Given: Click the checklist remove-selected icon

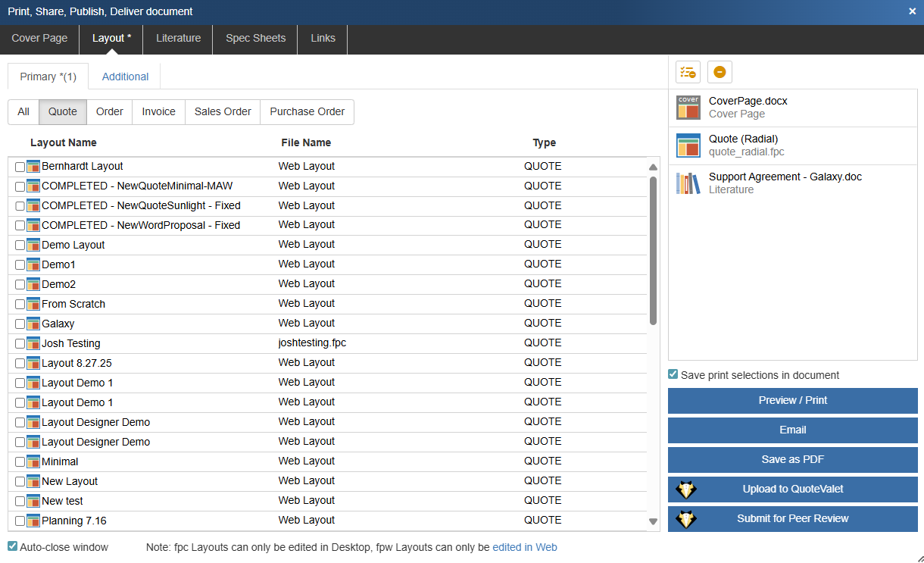Looking at the screenshot, I should (x=688, y=72).
